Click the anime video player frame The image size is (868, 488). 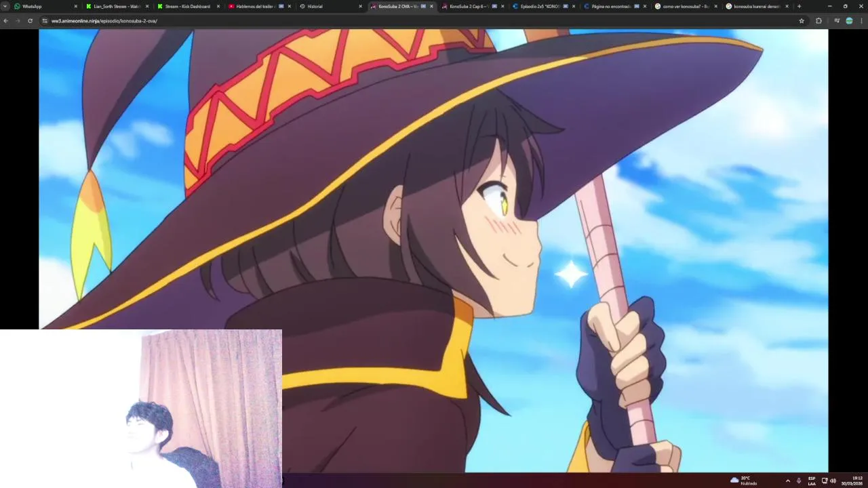[433, 251]
